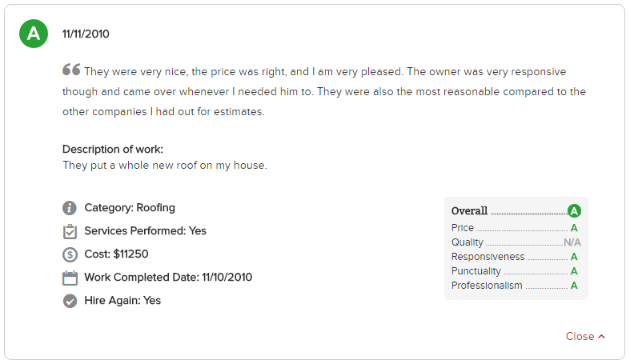Click the Cost: $11250 label
This screenshot has height=364, width=630.
116,254
